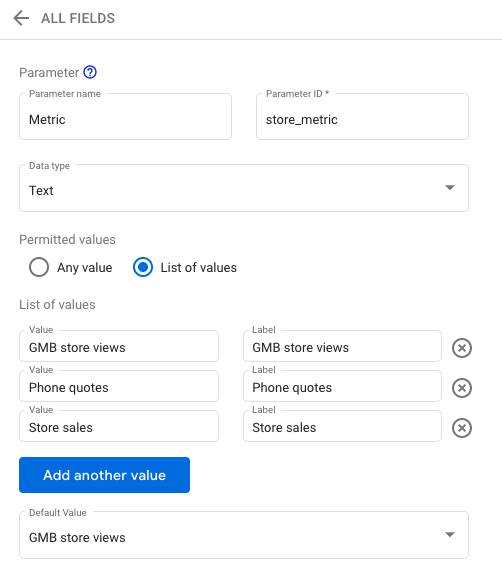Return to ALL FIELDS
Viewport: 502px width, 566px height.
click(78, 18)
